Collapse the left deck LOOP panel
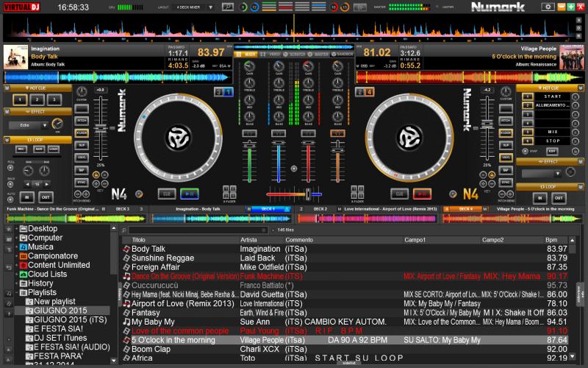Image resolution: width=588 pixels, height=368 pixels. (x=7, y=140)
